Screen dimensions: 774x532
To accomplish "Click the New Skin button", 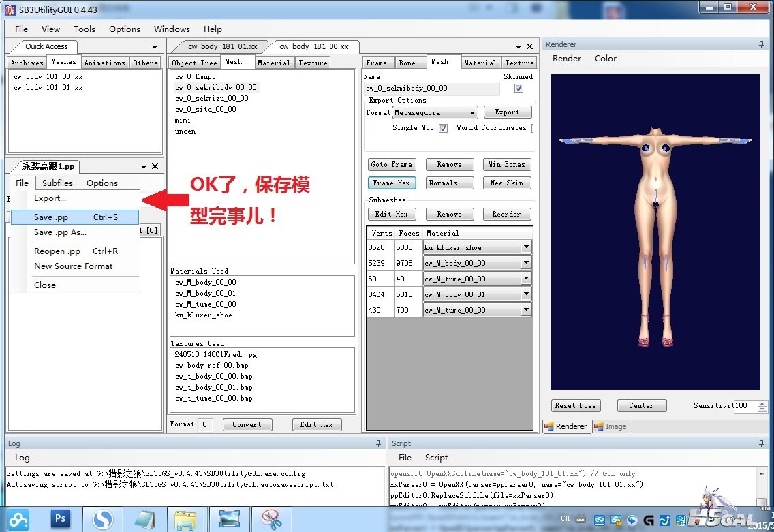I will (507, 183).
